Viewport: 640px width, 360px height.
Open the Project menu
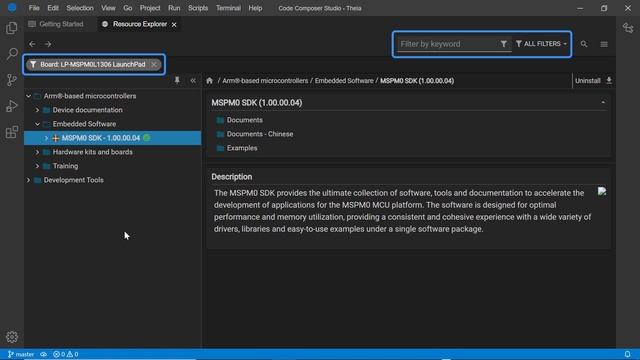point(150,8)
